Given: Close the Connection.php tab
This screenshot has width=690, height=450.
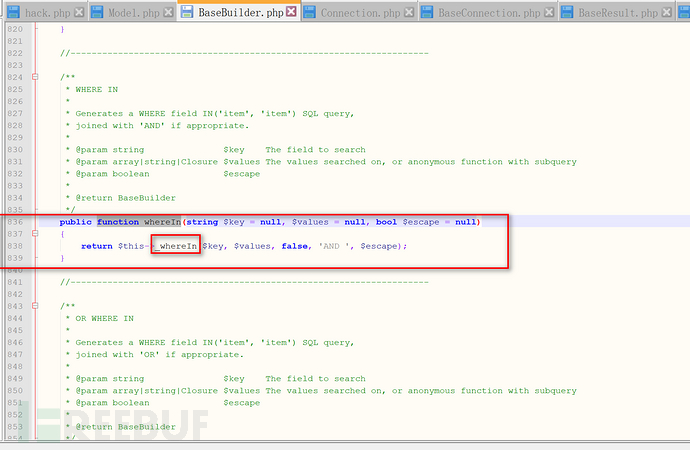Looking at the screenshot, I should point(409,12).
